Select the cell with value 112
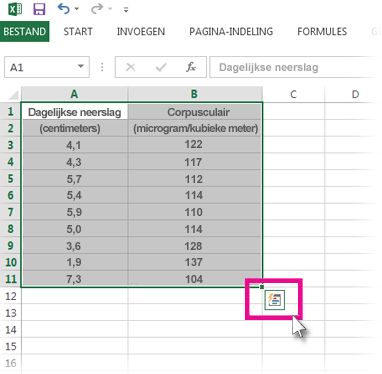This screenshot has width=382, height=374. pos(195,179)
